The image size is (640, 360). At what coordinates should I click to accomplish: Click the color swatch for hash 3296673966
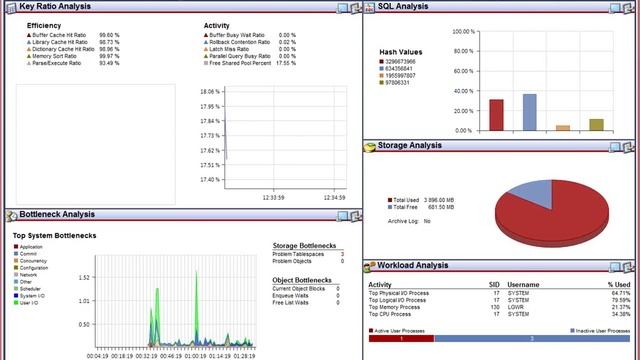click(382, 62)
